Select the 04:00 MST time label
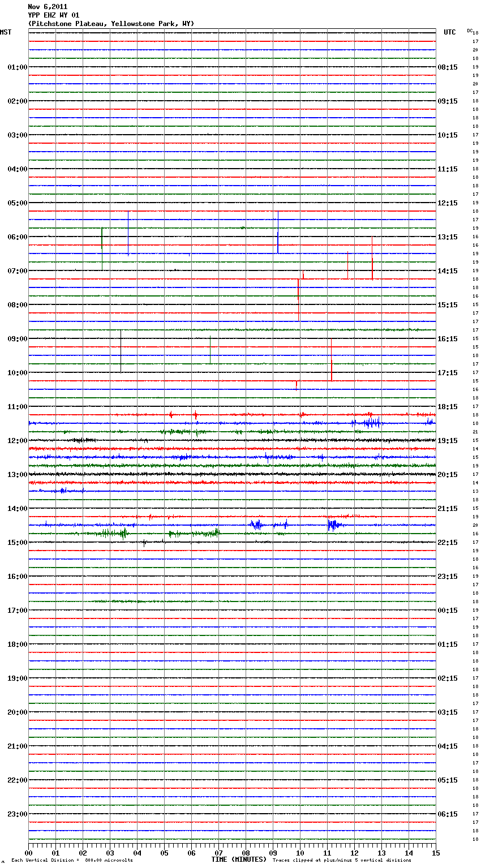481x868 pixels. pyautogui.click(x=18, y=169)
